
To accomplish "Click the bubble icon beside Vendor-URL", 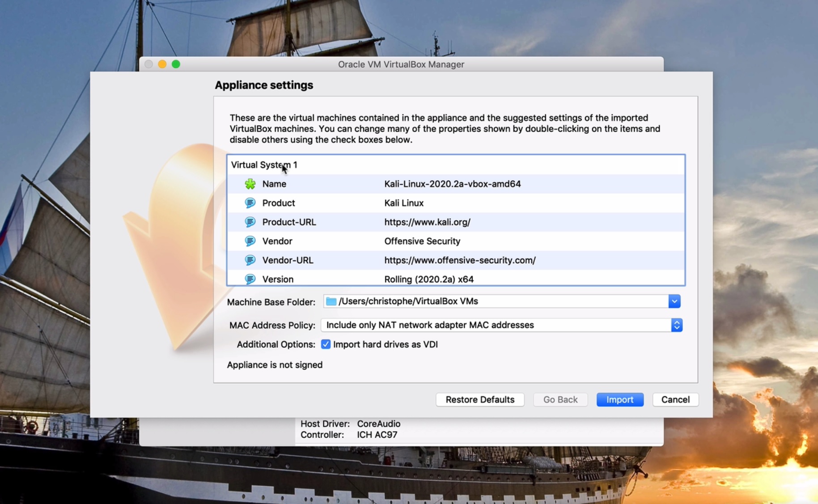I will (x=250, y=260).
